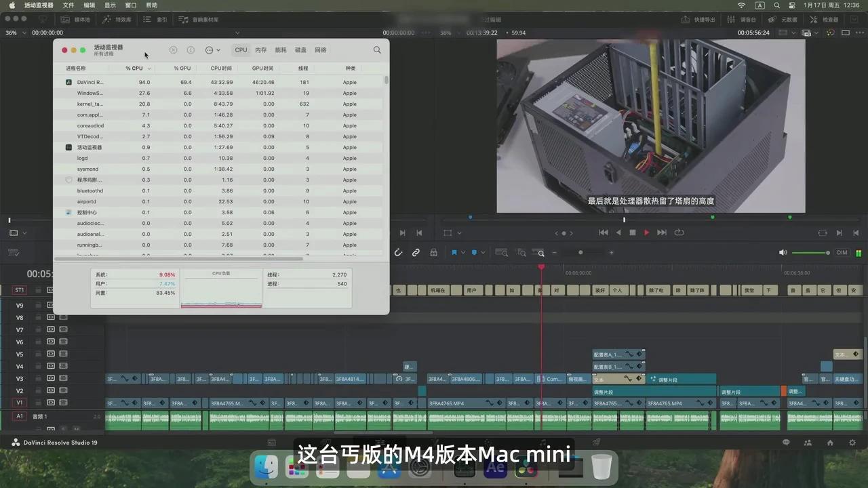Click the blue flag icon
This screenshot has height=488, width=868.
pos(454,253)
